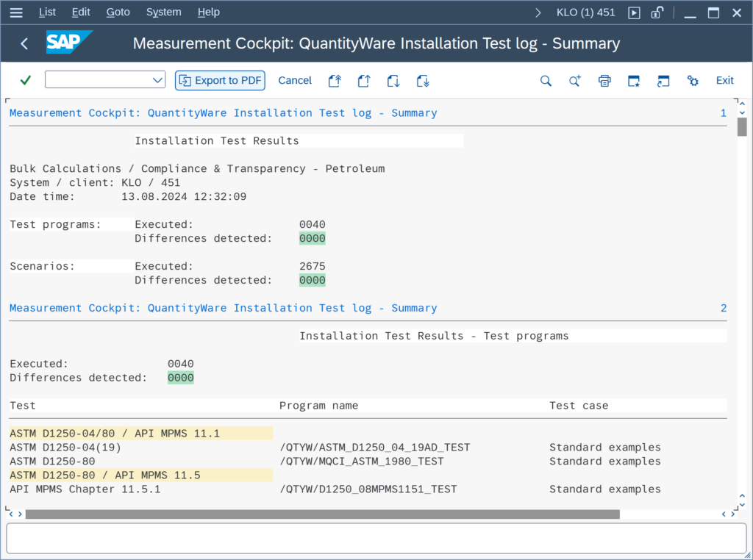Click the session play icon
Screen dimensions: 753x560
634,12
